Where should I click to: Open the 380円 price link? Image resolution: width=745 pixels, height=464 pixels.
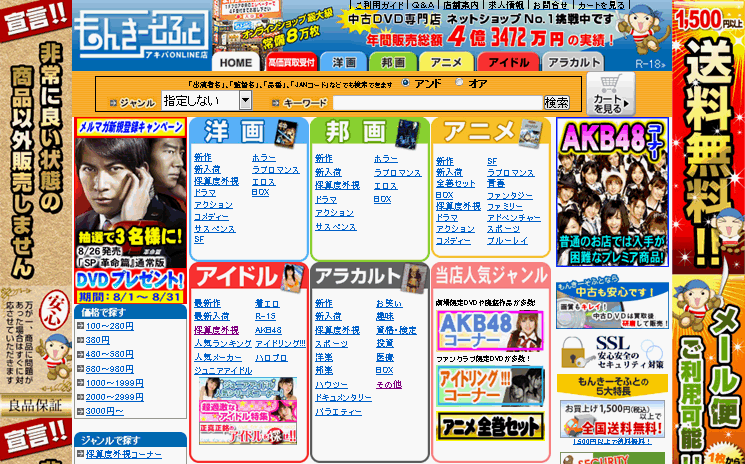[x=97, y=340]
